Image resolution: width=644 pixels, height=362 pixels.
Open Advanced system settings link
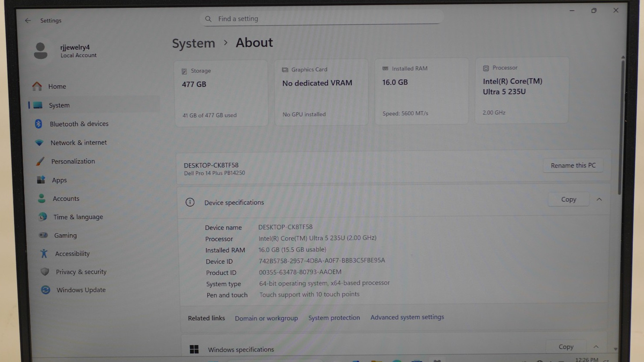[x=407, y=317]
